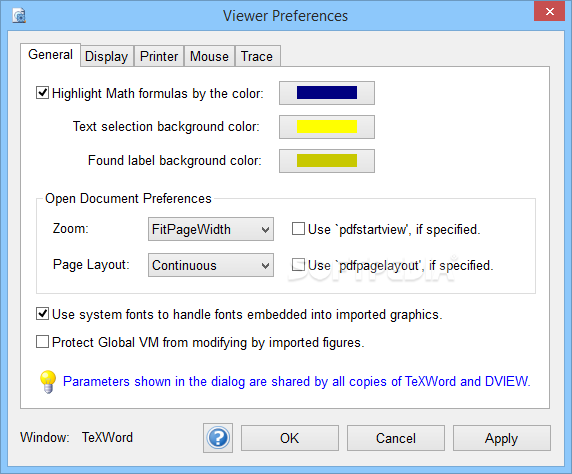572x474 pixels.
Task: Open the Zoom FitPageWidth dropdown
Action: (211, 229)
